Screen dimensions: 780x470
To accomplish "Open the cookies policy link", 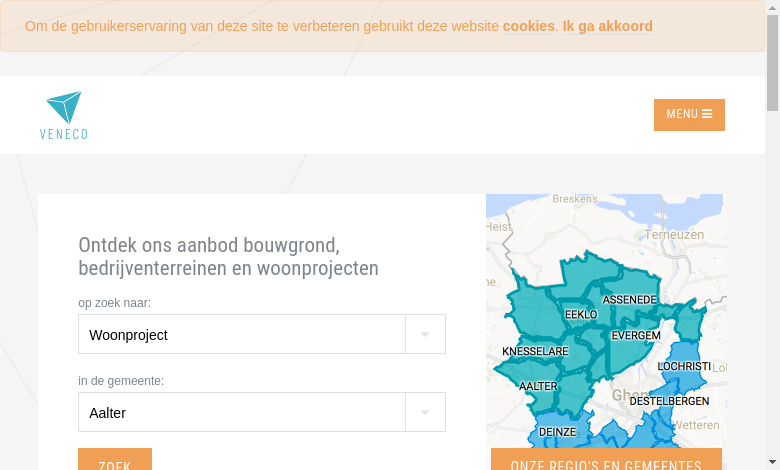I will 528,26.
